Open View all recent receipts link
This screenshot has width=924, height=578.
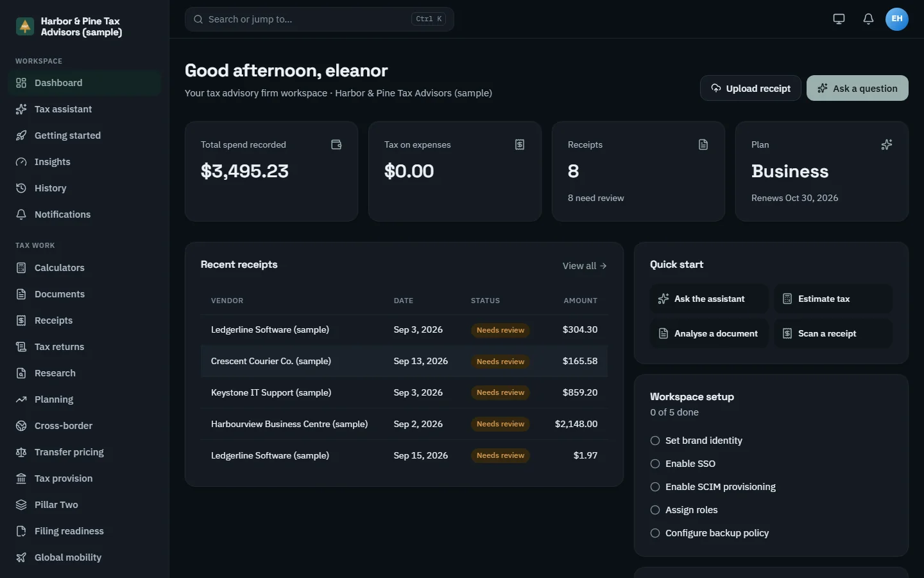click(x=585, y=266)
